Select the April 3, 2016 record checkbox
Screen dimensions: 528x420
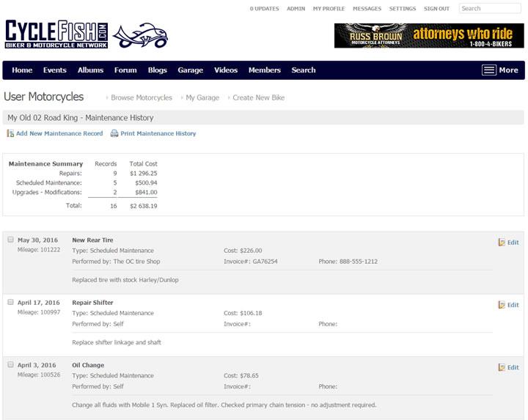pos(10,364)
